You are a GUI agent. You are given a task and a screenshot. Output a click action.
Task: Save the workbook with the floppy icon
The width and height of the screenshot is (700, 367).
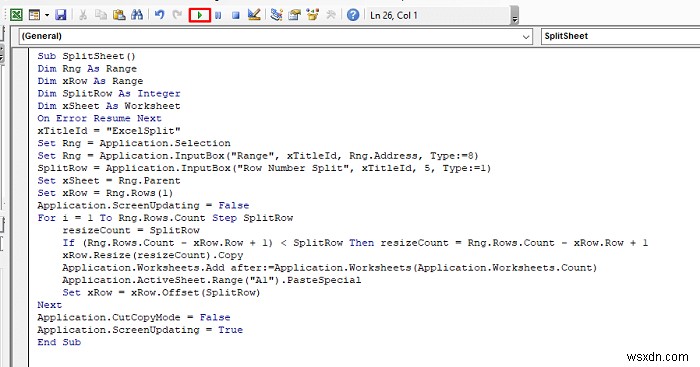coord(60,15)
